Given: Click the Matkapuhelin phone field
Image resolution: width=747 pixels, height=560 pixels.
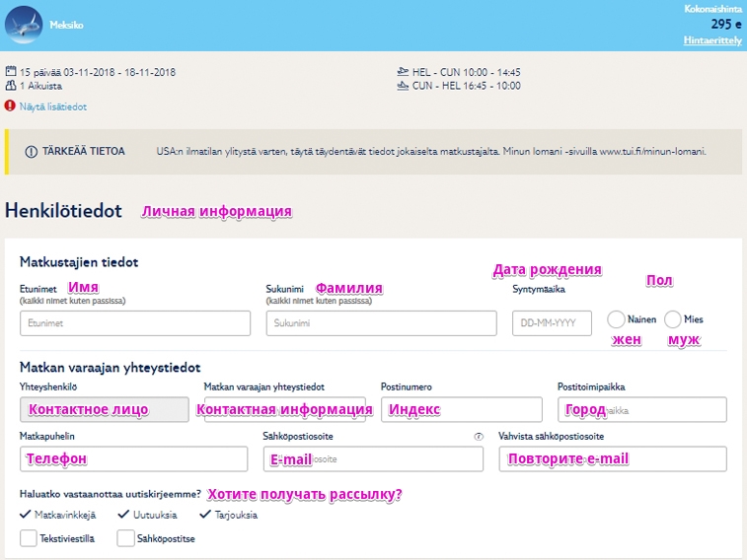Looking at the screenshot, I should click(134, 459).
